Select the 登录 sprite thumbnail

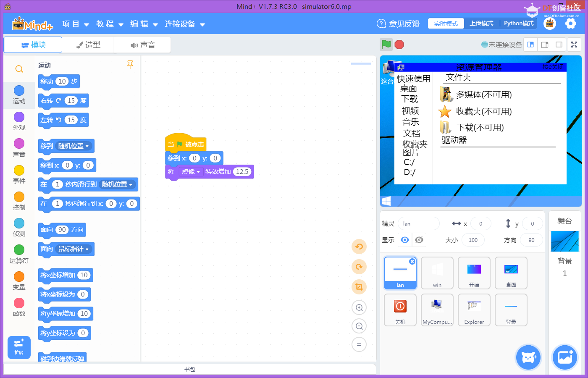pyautogui.click(x=511, y=310)
